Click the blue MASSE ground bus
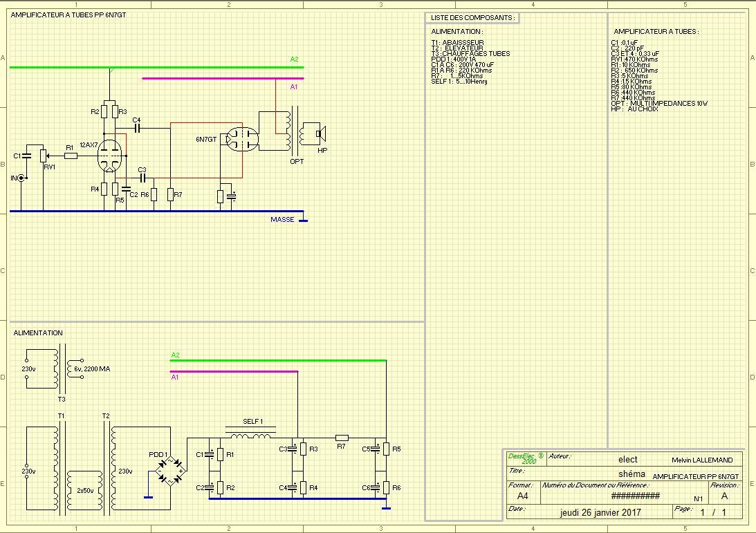This screenshot has height=533, width=756. pyautogui.click(x=157, y=211)
